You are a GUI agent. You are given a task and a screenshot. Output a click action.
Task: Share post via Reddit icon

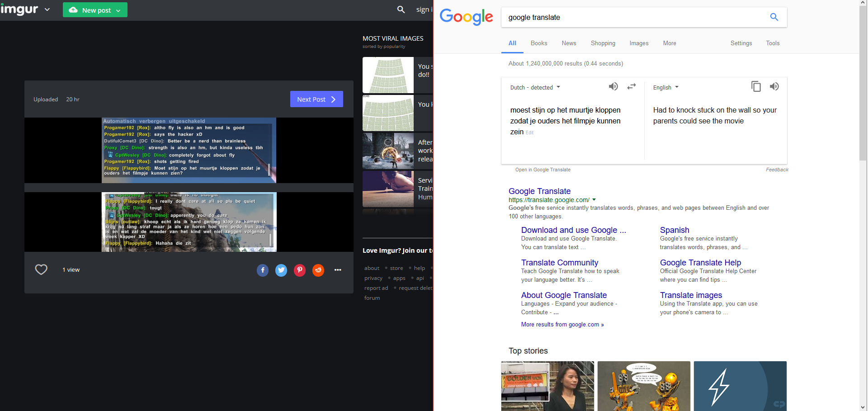318,270
